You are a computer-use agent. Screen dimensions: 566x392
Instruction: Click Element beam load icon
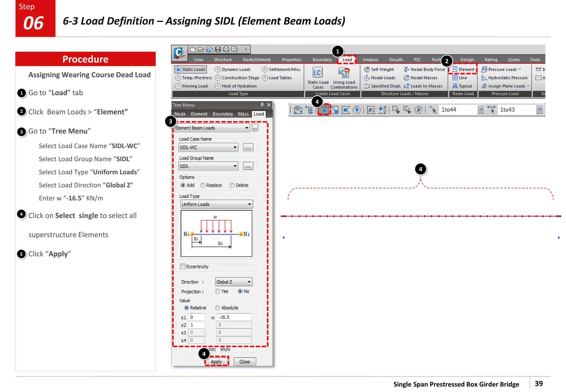click(455, 69)
